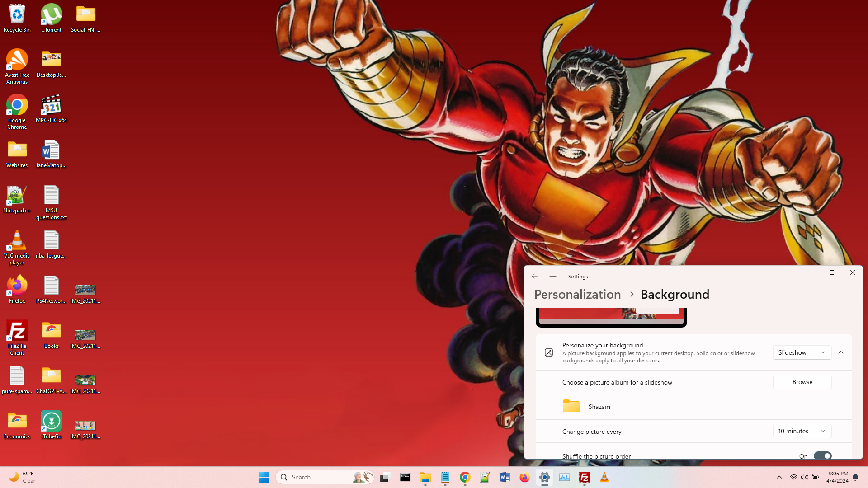
Task: Open MSU questions.txt file
Action: pyautogui.click(x=52, y=202)
